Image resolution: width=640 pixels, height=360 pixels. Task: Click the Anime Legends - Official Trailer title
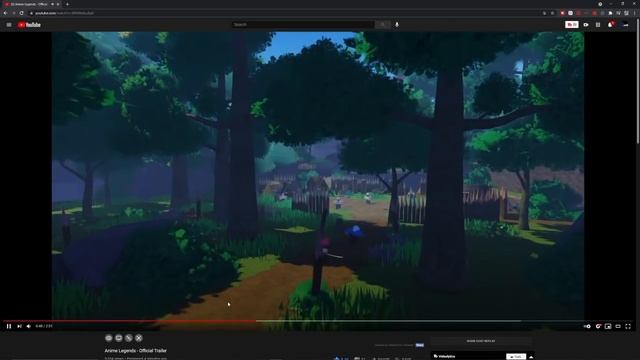136,351
